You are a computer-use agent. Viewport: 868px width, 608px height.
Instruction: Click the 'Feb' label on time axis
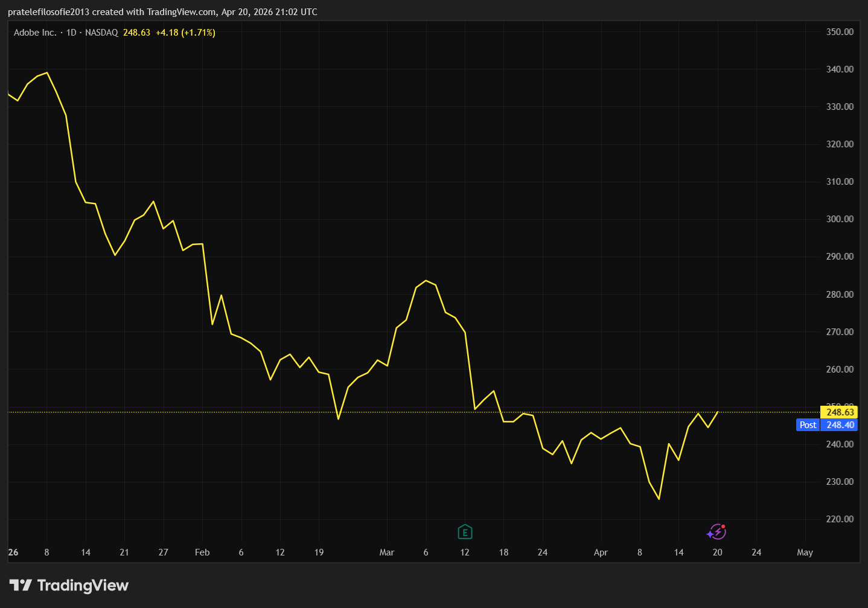tap(202, 552)
